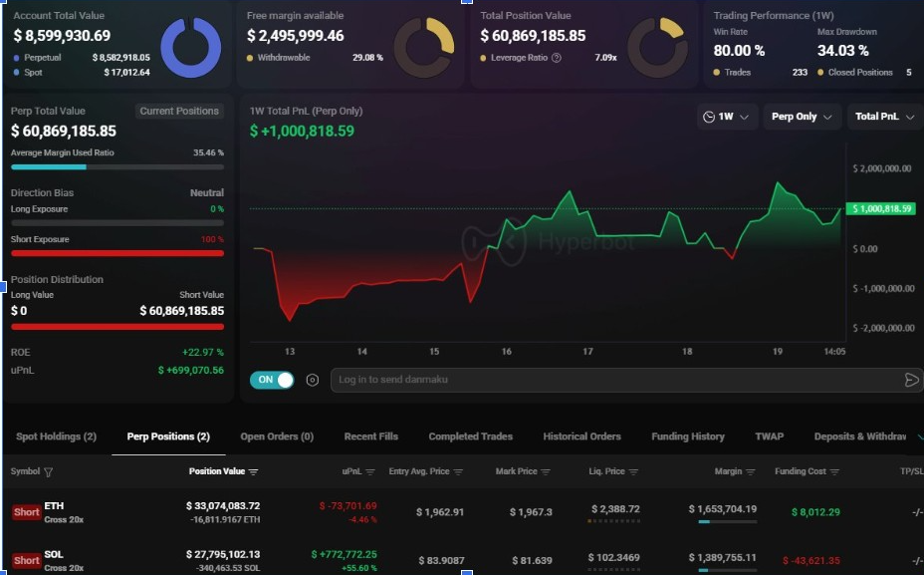Click the ROE +22.97 % value
The width and height of the screenshot is (924, 575).
[203, 352]
